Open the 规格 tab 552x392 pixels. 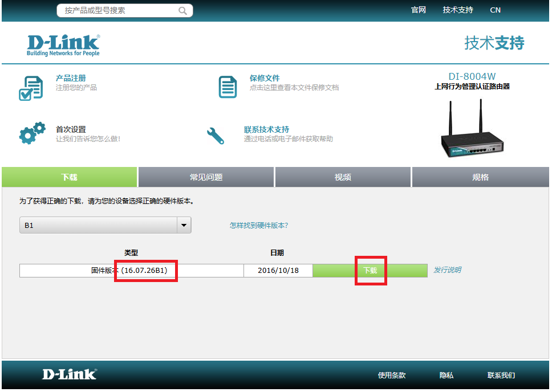click(x=480, y=177)
